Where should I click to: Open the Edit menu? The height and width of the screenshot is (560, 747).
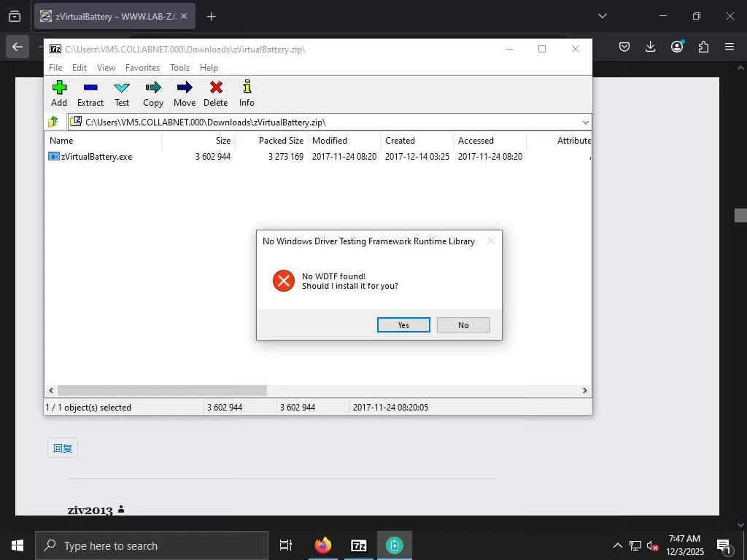pos(80,68)
